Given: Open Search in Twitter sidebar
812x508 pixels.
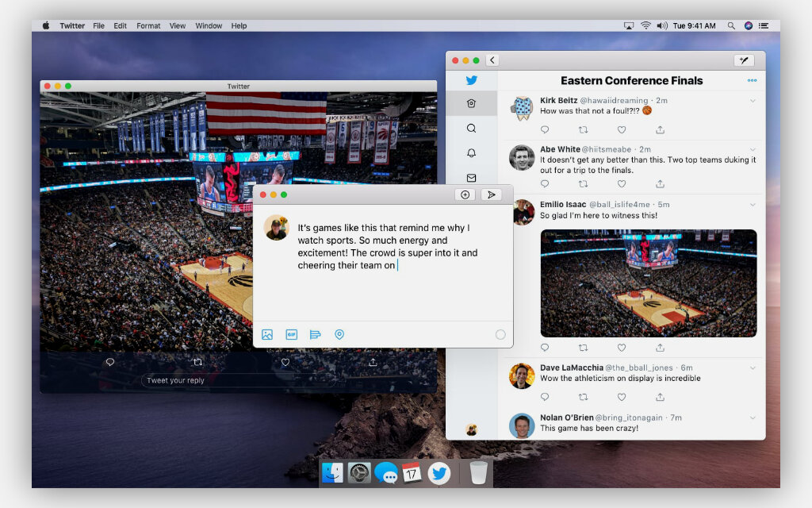Looking at the screenshot, I should coord(471,128).
